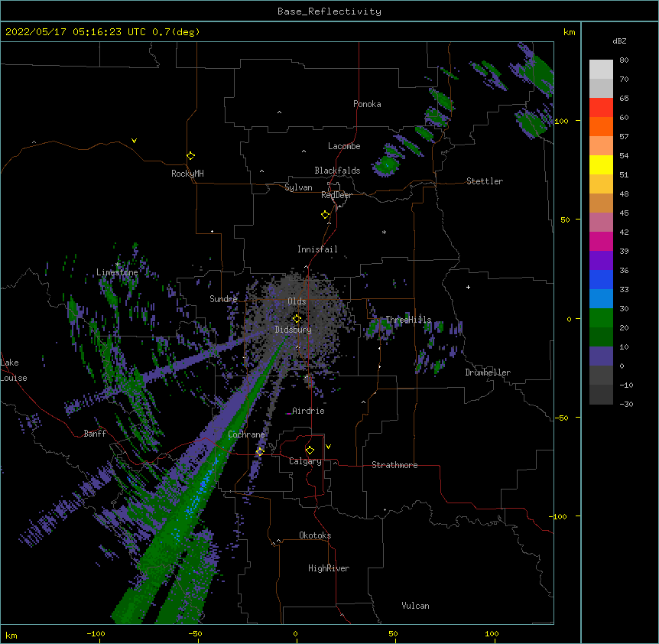Click the Vulcan label

coord(415,606)
